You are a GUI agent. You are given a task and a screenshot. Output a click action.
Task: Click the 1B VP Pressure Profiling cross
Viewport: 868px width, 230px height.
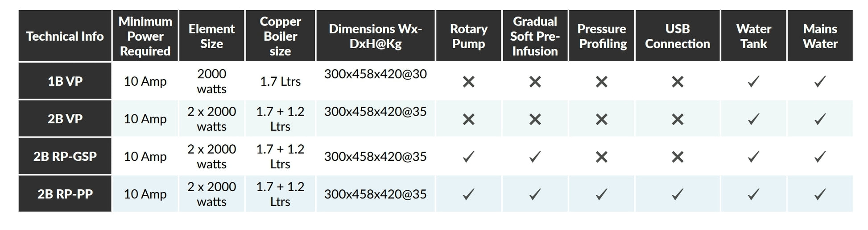click(601, 82)
